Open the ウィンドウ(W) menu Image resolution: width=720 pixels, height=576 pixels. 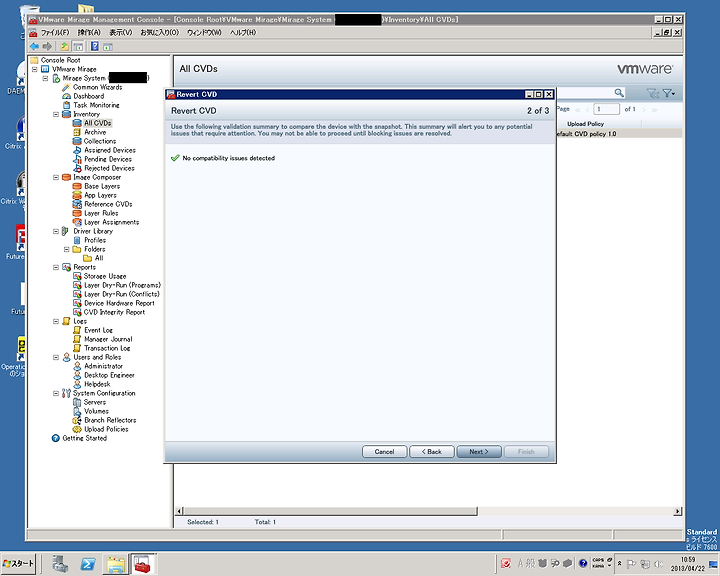[x=204, y=33]
